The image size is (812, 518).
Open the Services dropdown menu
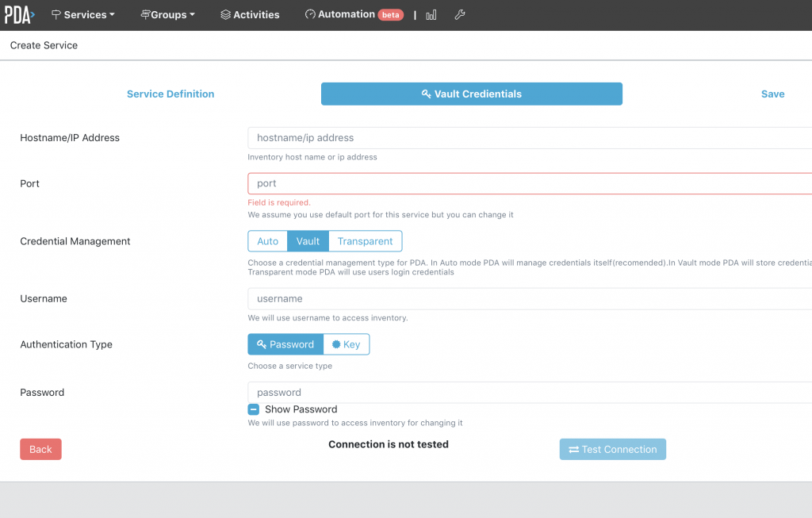coord(82,15)
